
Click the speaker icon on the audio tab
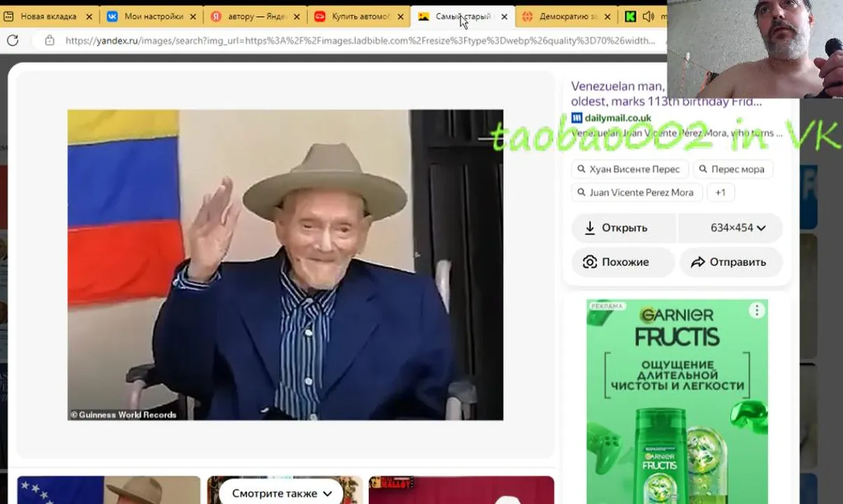pos(648,16)
